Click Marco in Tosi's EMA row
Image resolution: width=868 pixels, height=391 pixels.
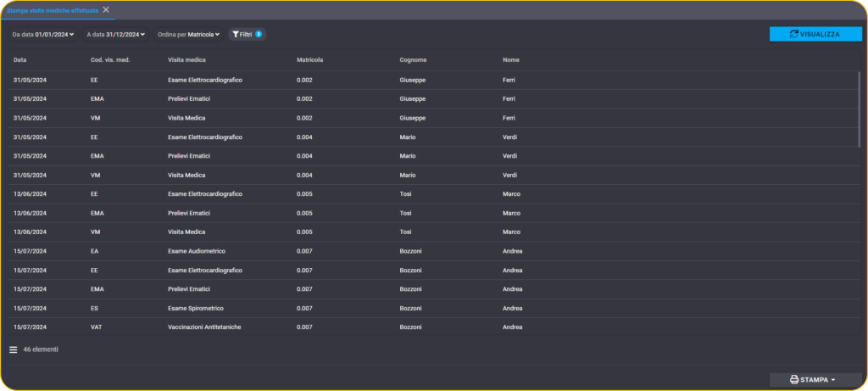pyautogui.click(x=511, y=213)
